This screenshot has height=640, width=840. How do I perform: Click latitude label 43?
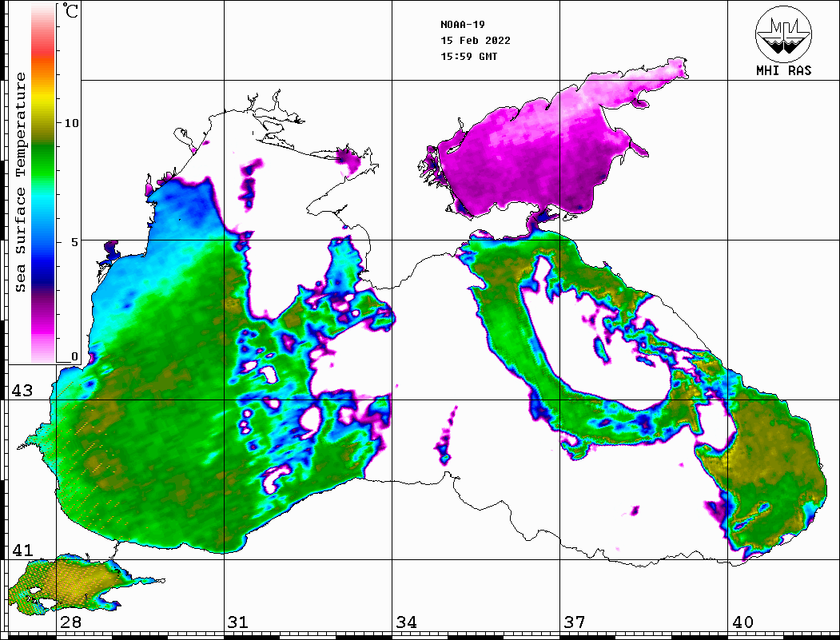pyautogui.click(x=22, y=391)
